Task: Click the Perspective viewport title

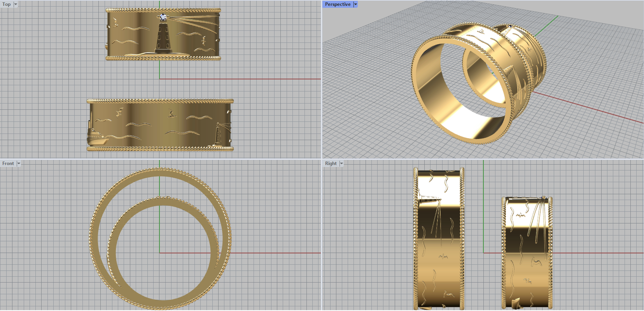Action: click(x=337, y=4)
